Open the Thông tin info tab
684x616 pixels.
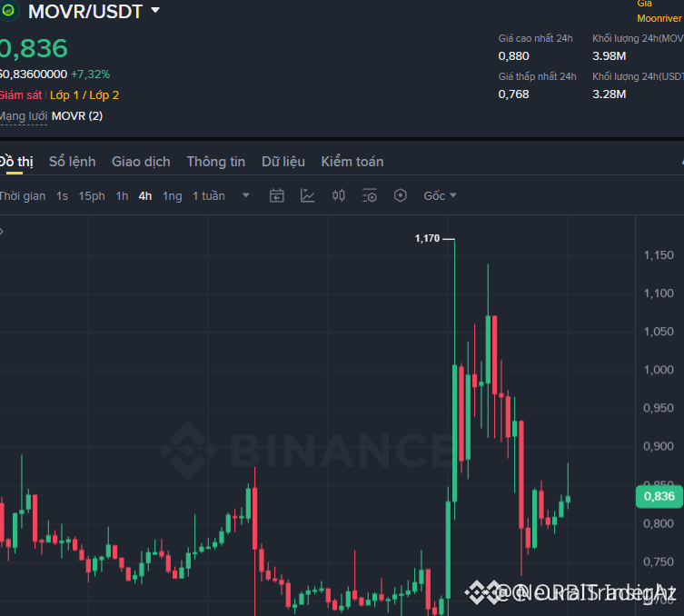coord(216,162)
